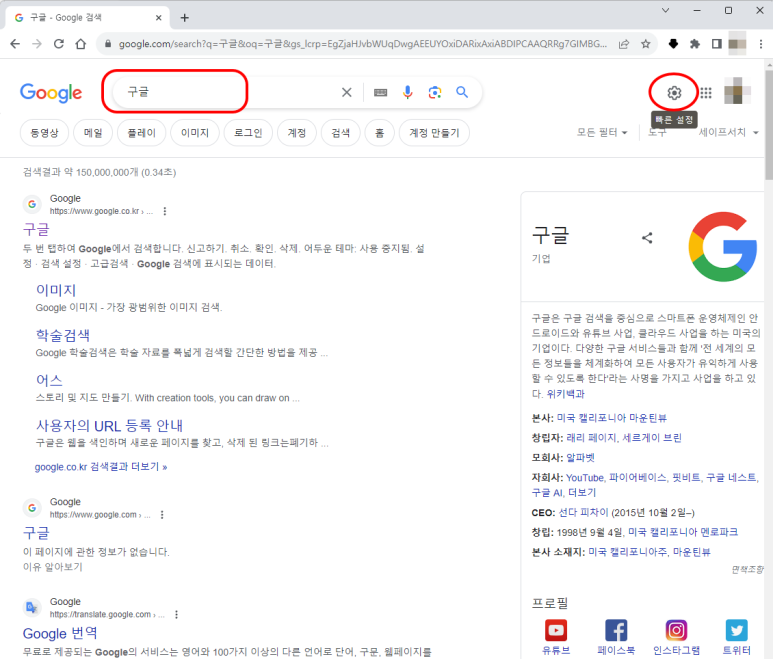Open the 인스타그램 profile icon
The width and height of the screenshot is (773, 659).
tap(676, 630)
